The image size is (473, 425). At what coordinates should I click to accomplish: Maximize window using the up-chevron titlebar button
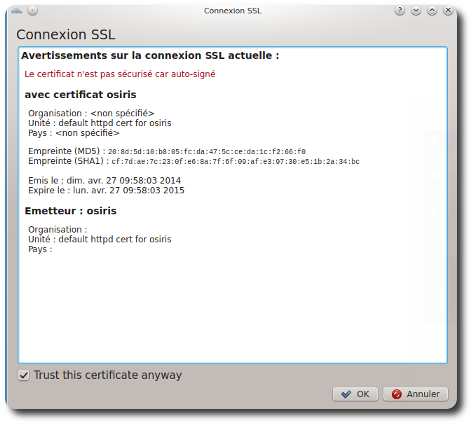(x=432, y=11)
